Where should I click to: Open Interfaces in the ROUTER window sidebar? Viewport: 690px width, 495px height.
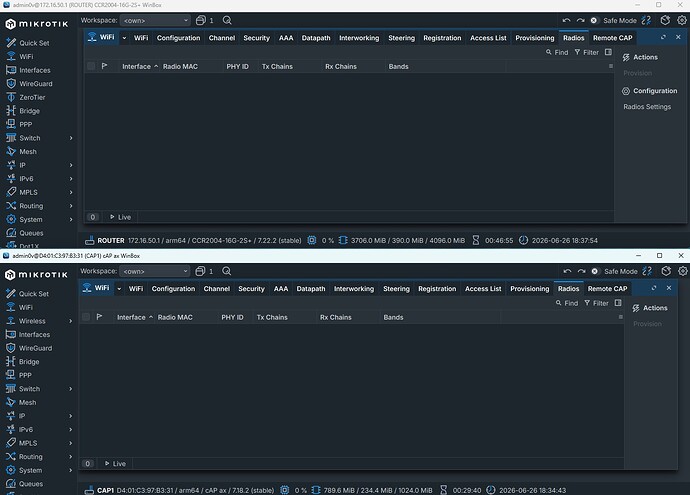click(x=28, y=70)
